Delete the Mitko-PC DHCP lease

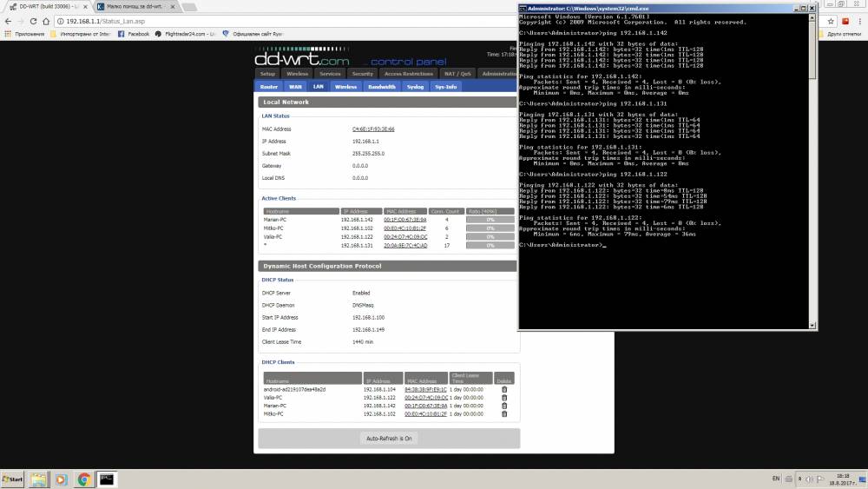click(504, 413)
